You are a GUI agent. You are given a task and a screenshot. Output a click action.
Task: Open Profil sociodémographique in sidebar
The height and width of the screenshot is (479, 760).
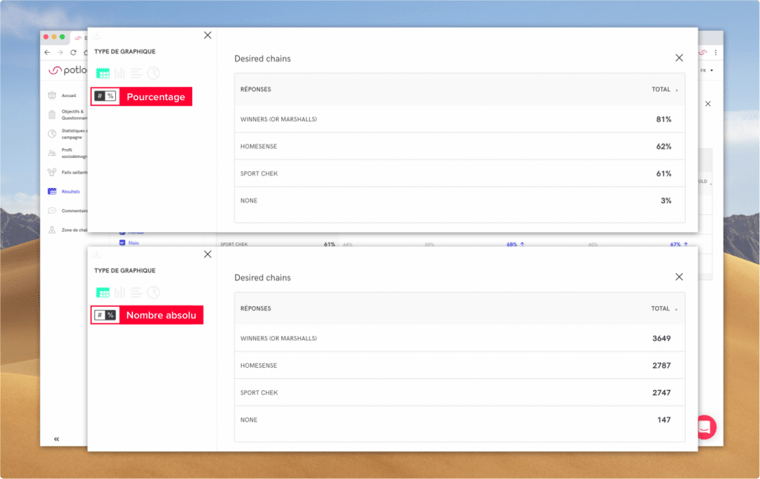[x=67, y=153]
